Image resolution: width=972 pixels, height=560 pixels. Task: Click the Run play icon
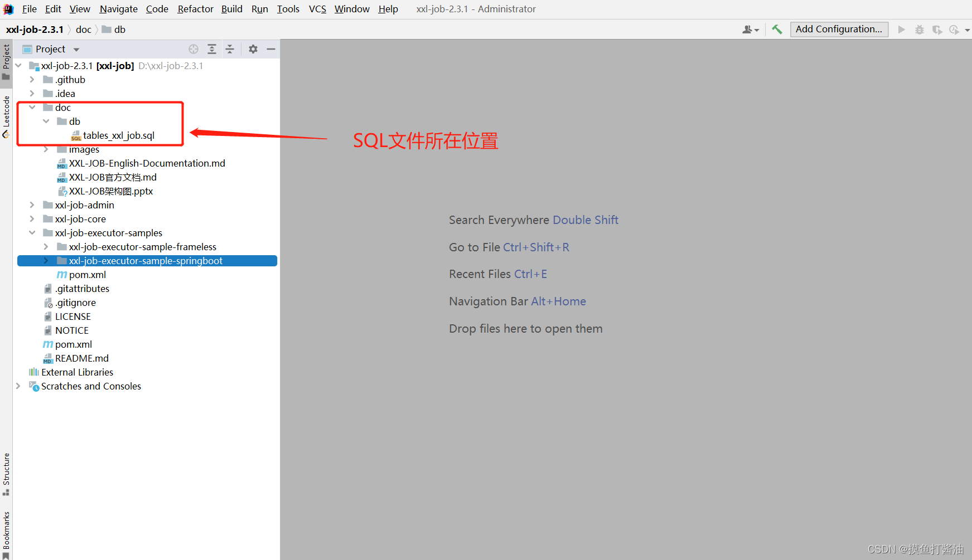901,30
